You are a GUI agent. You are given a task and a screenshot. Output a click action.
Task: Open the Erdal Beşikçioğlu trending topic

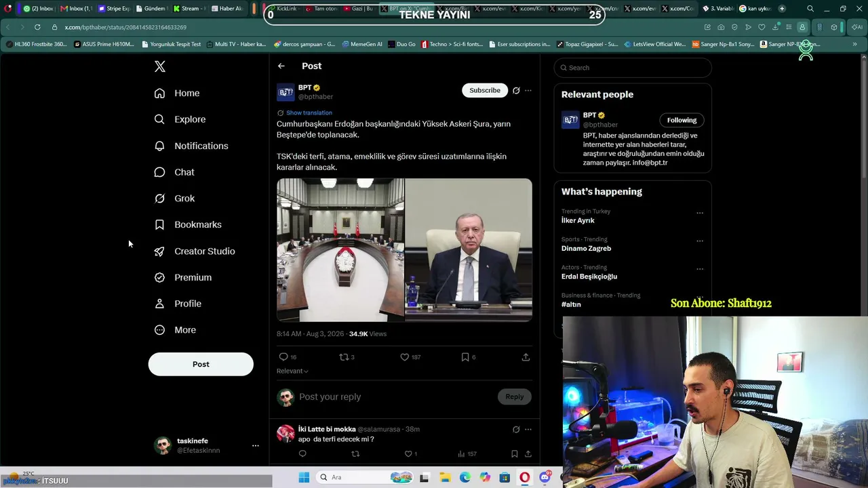tap(589, 277)
